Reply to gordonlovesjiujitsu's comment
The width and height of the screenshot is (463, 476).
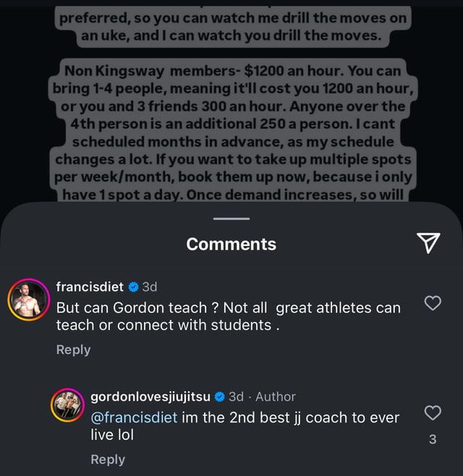108,459
